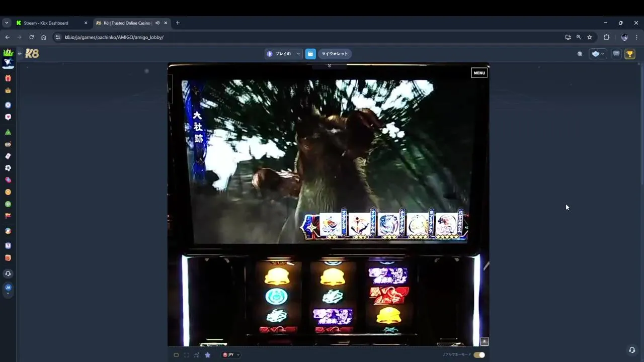Open the JA language selector in sidebar

tap(8, 289)
